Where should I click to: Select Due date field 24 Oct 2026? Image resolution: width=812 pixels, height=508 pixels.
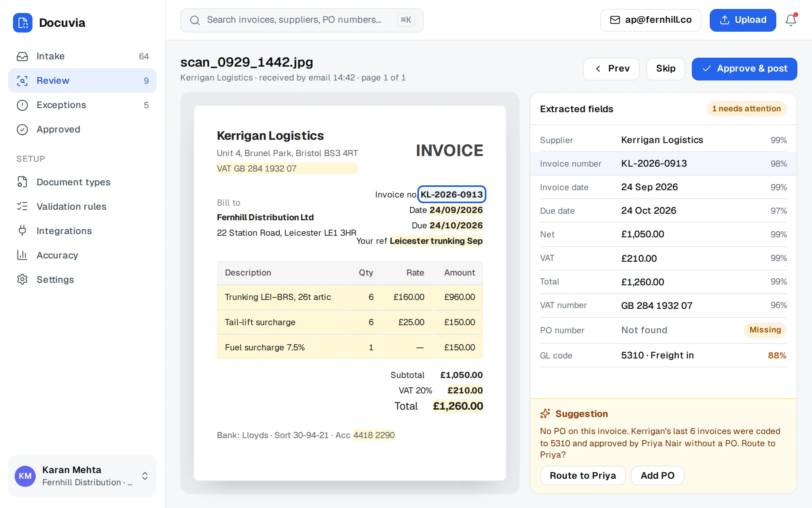point(663,211)
